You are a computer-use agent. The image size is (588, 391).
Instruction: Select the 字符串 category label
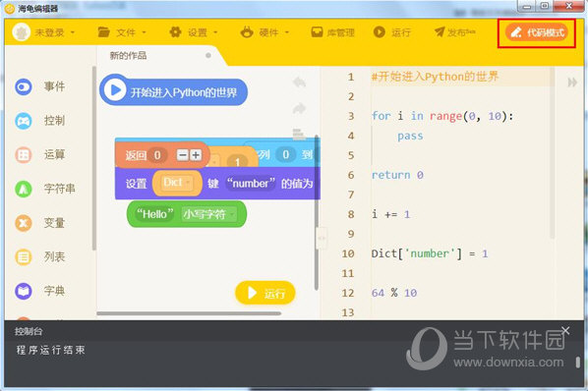point(60,189)
